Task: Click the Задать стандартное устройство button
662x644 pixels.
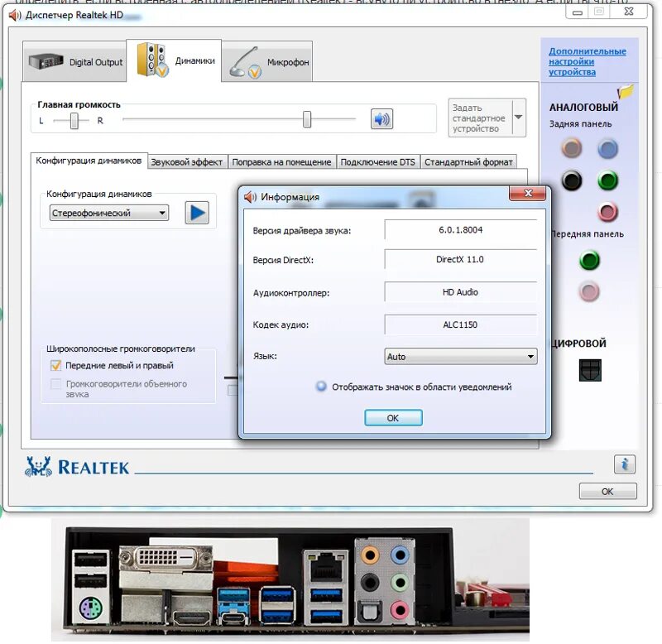Action: coord(481,118)
